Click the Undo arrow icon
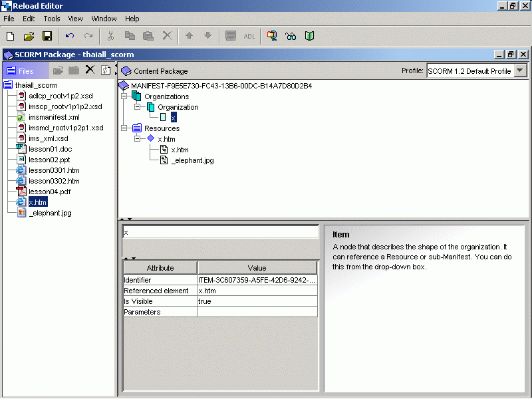Screen dimensions: 532x399 tap(70, 36)
